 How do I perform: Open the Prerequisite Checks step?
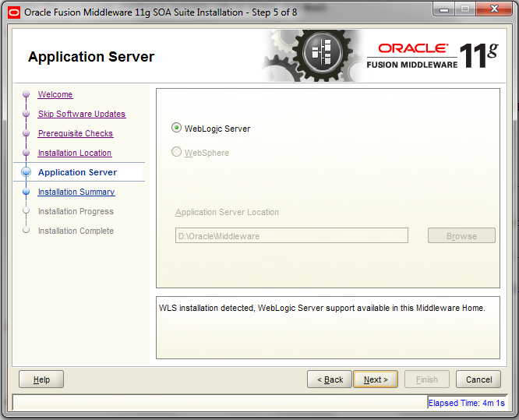pos(76,133)
